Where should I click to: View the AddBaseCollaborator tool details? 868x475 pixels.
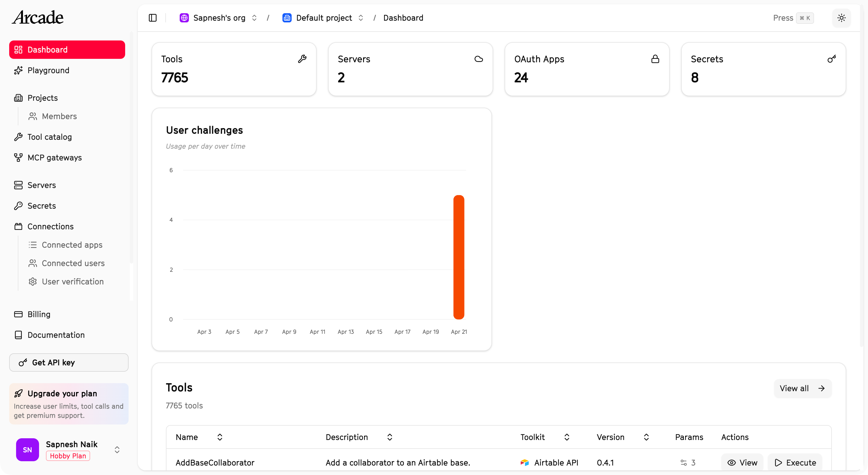click(x=742, y=463)
